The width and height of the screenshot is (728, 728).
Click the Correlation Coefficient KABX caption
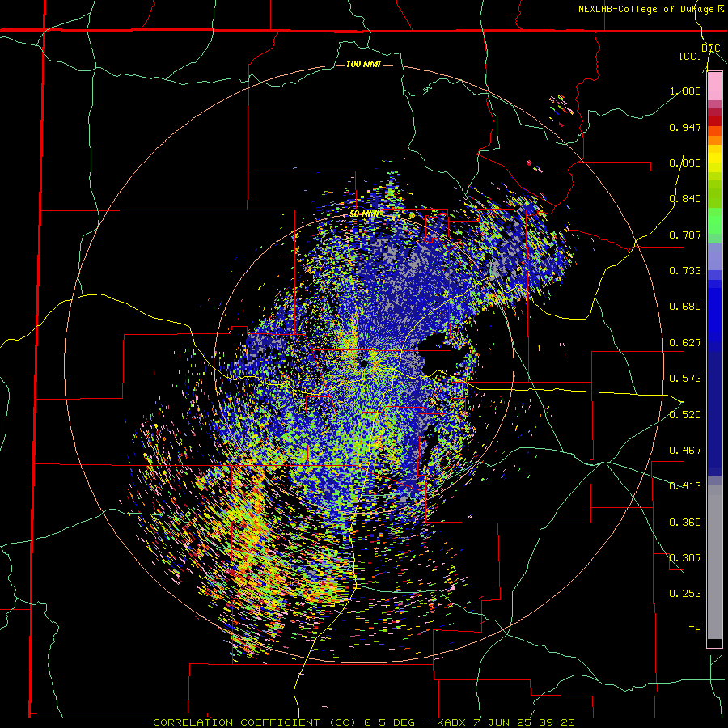click(x=364, y=722)
